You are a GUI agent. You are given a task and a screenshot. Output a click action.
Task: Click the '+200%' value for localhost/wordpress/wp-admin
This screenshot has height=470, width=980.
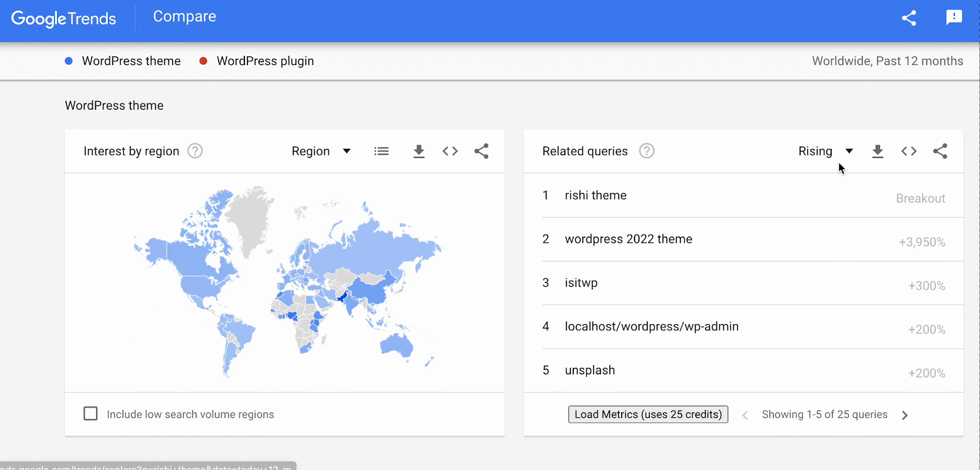(x=927, y=330)
